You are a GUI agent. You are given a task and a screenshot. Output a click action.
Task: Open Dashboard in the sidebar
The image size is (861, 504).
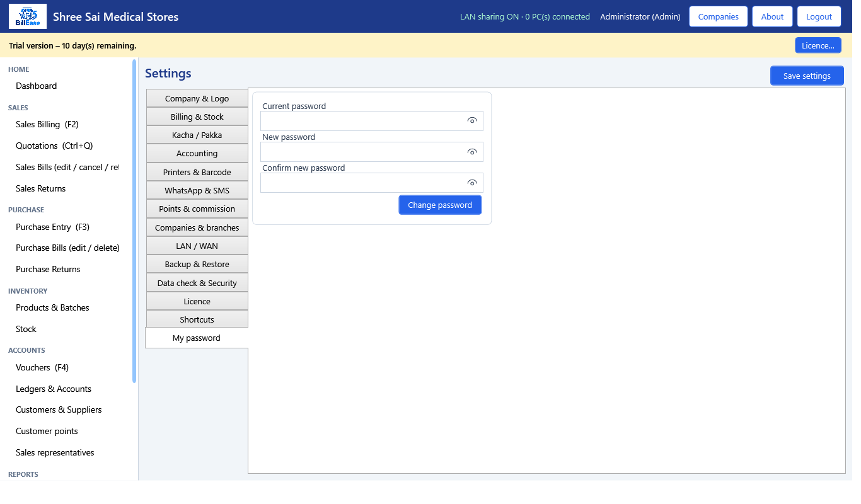(37, 86)
